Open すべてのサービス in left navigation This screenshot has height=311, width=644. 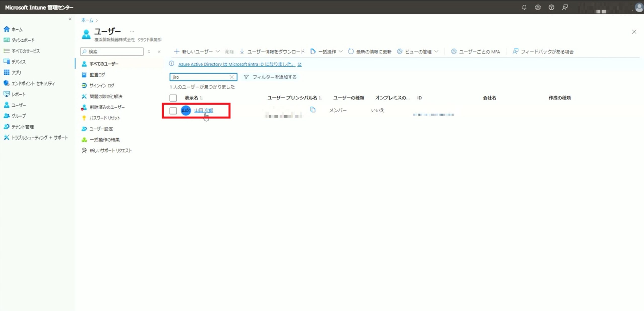click(x=25, y=51)
